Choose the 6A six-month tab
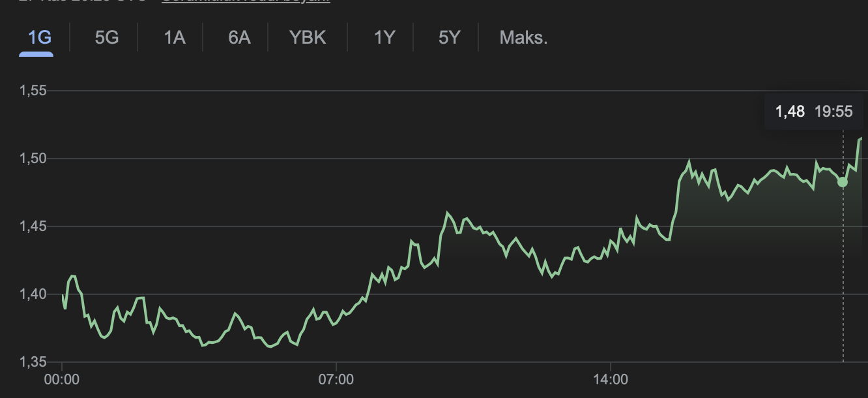 [x=239, y=38]
